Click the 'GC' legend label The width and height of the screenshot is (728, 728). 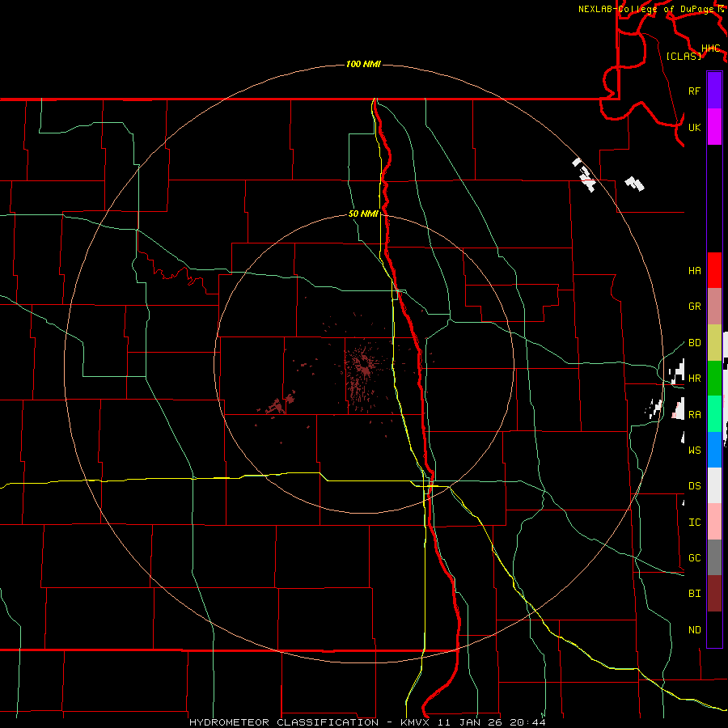click(694, 557)
